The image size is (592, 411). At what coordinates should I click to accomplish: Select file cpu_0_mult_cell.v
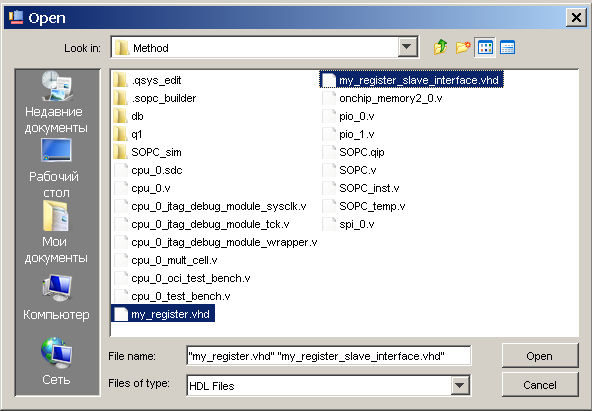coord(174,260)
